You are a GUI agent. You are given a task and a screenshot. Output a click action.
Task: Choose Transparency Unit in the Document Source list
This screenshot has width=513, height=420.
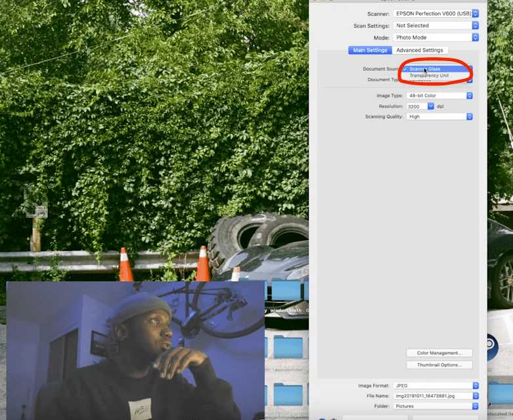437,76
